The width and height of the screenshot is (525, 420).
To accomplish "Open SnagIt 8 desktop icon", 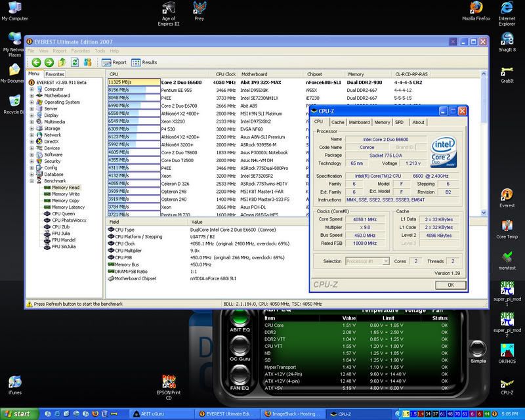I will 507,42.
